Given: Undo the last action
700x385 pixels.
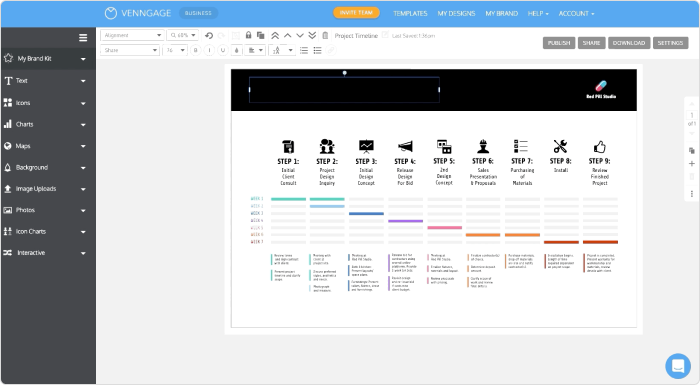Looking at the screenshot, I should pyautogui.click(x=208, y=35).
